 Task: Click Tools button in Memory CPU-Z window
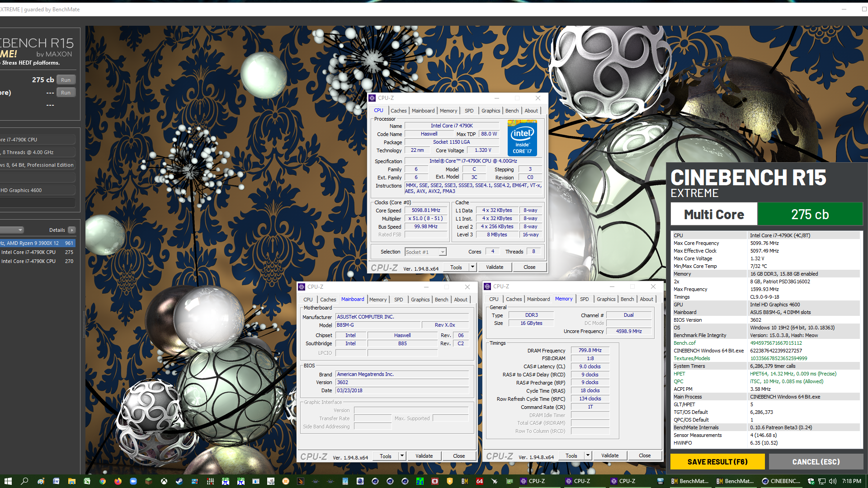point(571,455)
